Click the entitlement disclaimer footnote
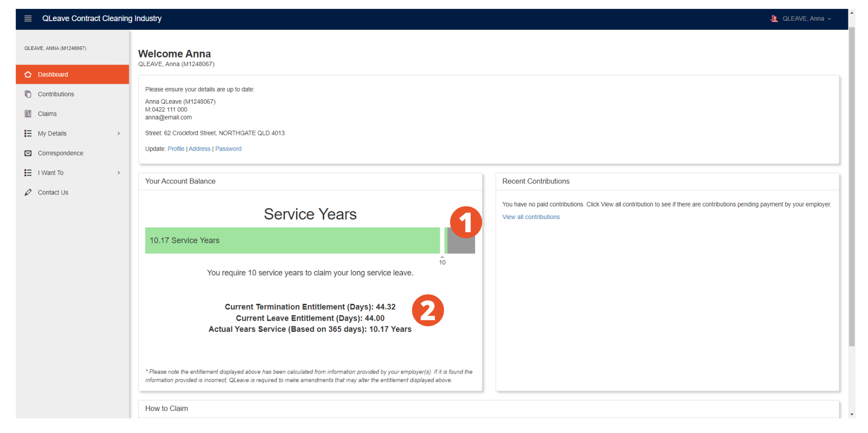 (309, 376)
